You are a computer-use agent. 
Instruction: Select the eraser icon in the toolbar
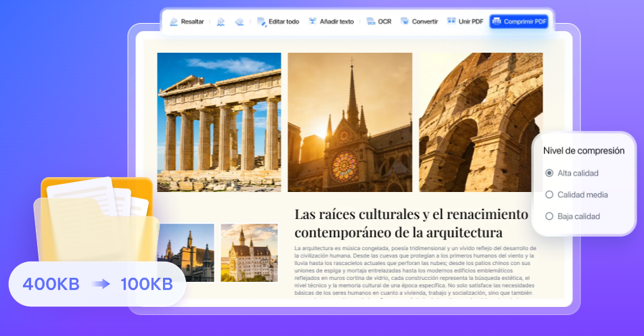(239, 22)
